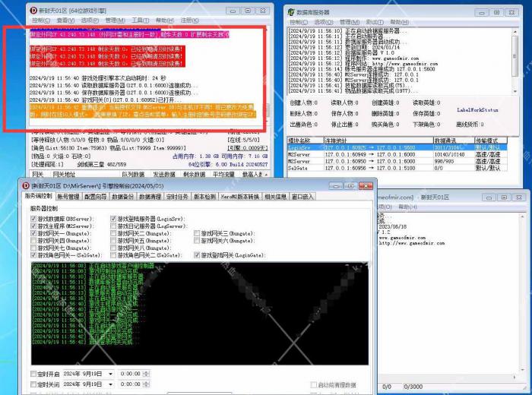532x395 pixels.
Task: Open the 定时开启 date dropdown
Action: click(x=110, y=374)
